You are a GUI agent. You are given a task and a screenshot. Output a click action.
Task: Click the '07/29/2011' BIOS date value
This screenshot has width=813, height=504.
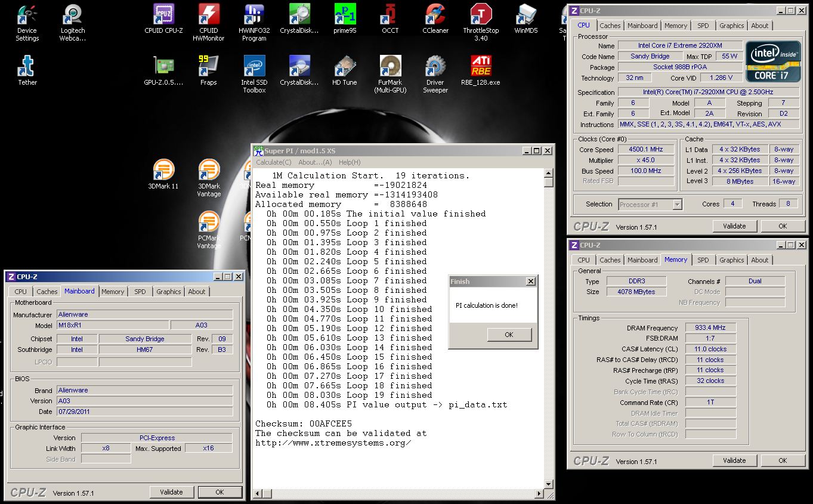[x=144, y=412]
